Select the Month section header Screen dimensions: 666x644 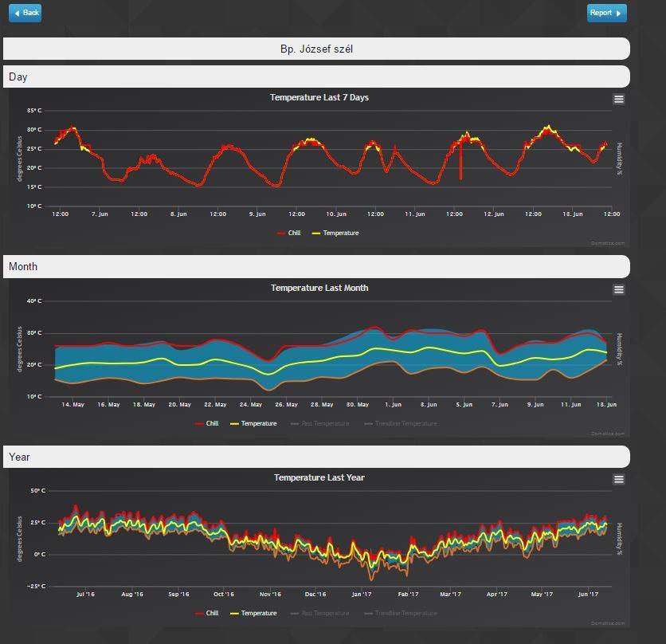(x=316, y=266)
